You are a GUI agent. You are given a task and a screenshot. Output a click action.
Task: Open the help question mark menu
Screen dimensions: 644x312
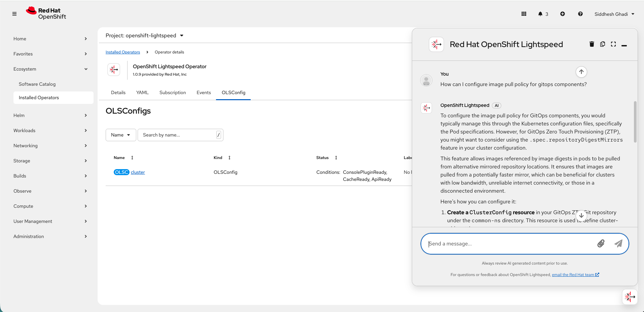[x=580, y=14]
